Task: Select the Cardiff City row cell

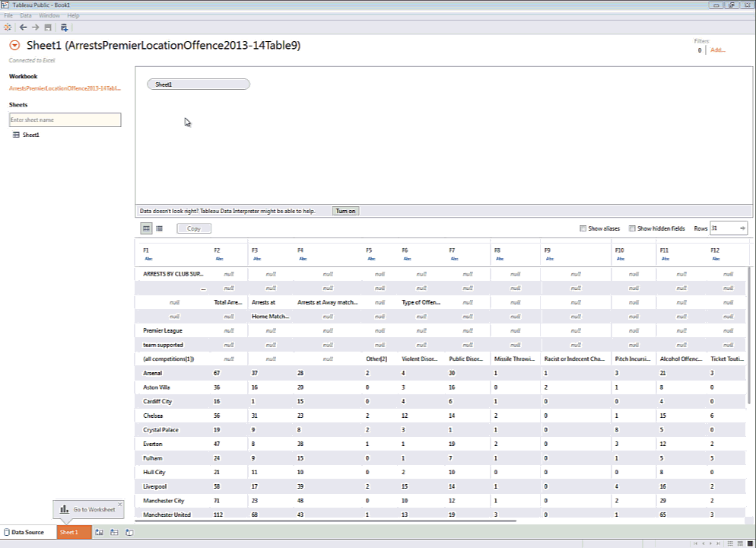Action: (157, 401)
